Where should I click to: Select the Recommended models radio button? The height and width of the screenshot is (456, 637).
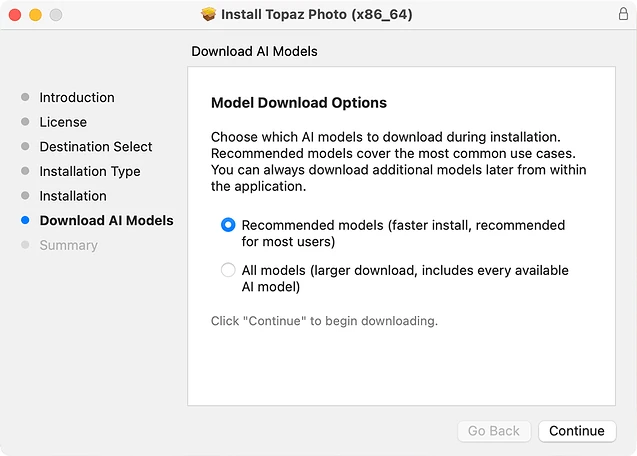pyautogui.click(x=228, y=225)
